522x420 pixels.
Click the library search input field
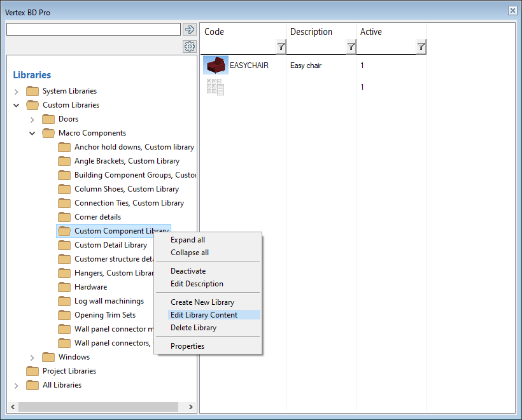[x=93, y=29]
